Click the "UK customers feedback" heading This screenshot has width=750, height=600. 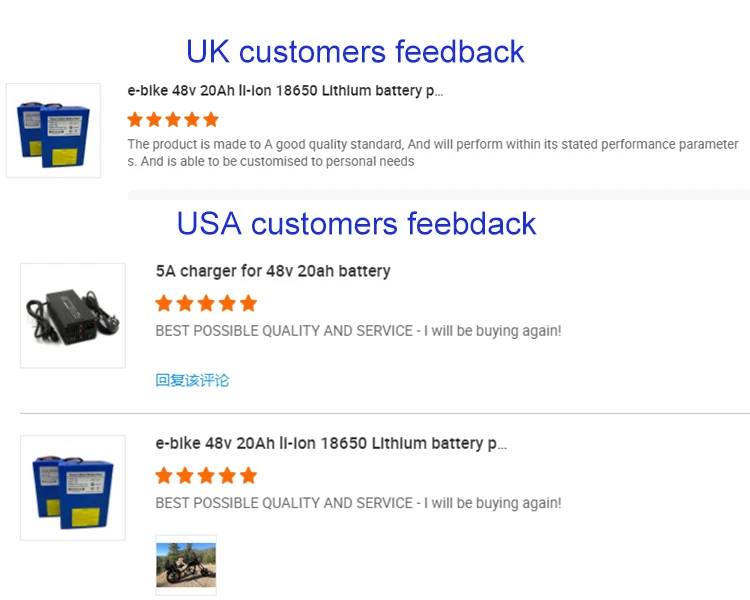click(355, 51)
